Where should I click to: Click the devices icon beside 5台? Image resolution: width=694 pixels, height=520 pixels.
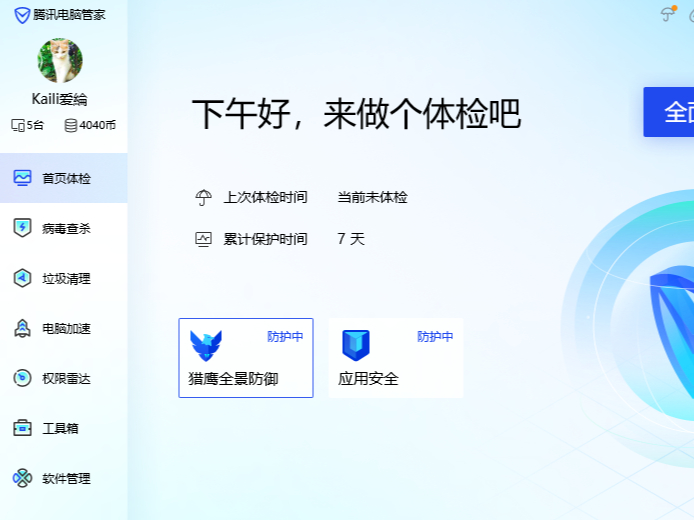pyautogui.click(x=18, y=126)
